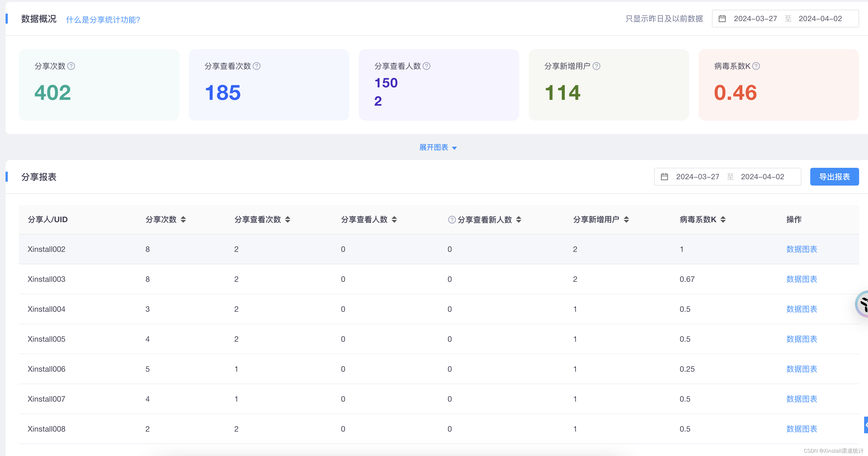Screen dimensions: 868x456
Task: Click Xinstall002 in 分享人/UID column
Action: pos(46,249)
